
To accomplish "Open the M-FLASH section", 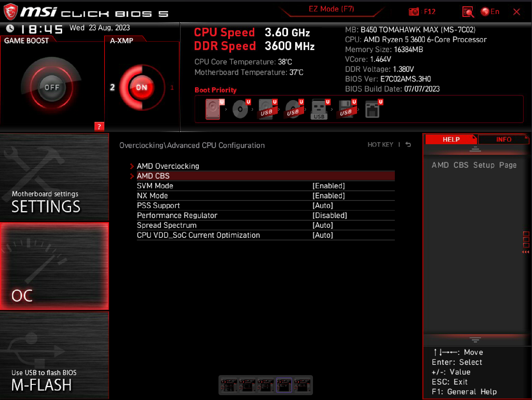I will pyautogui.click(x=54, y=355).
